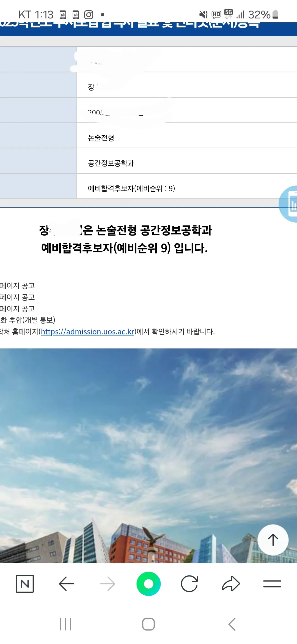Tap the blue floating side widget
Viewport: 297px width, 644px height.
point(288,204)
